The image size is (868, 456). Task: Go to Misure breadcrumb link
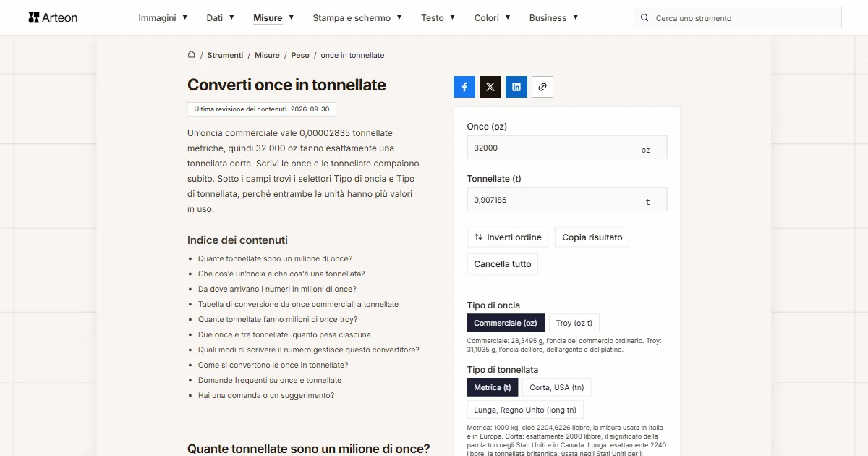click(267, 55)
